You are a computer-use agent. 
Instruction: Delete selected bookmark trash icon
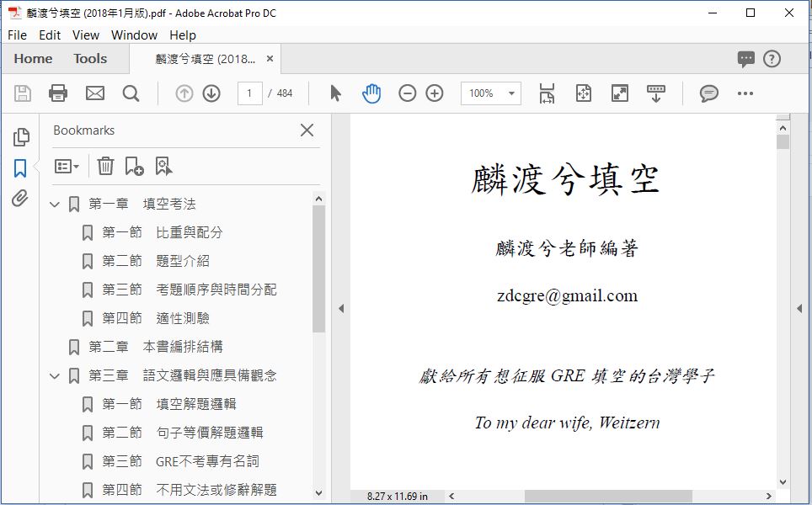(105, 166)
